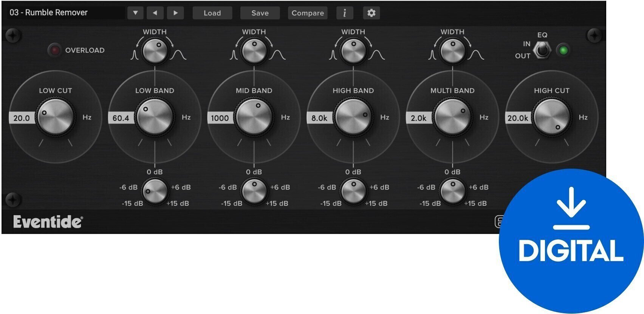Click the 'OUT' label of the EQ switch
644x314 pixels.
coord(523,56)
